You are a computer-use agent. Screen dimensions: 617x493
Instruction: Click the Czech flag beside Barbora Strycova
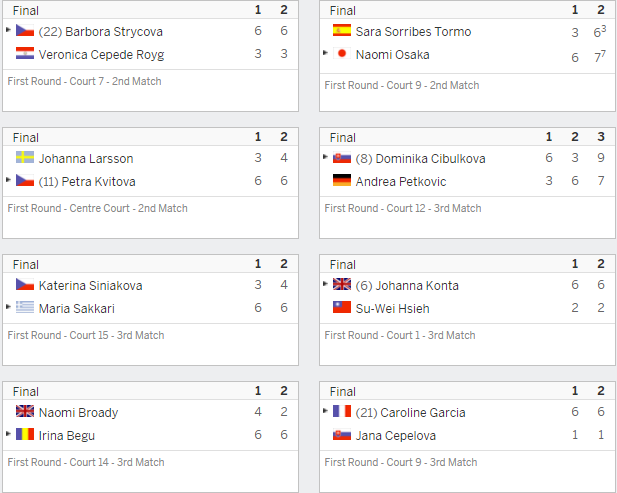coord(25,30)
